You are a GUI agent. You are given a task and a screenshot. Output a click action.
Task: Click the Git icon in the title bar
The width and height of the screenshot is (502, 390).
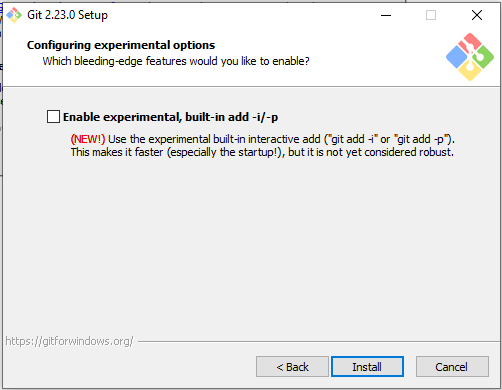pos(14,15)
